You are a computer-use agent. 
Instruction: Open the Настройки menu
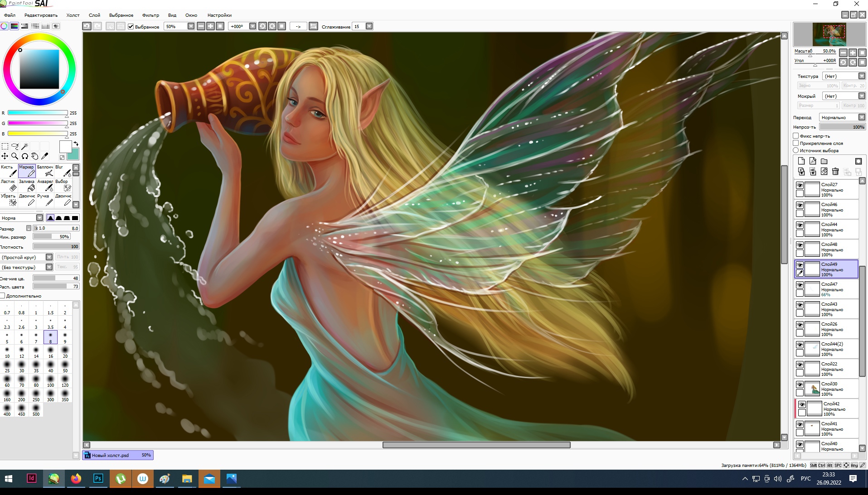pyautogui.click(x=219, y=15)
